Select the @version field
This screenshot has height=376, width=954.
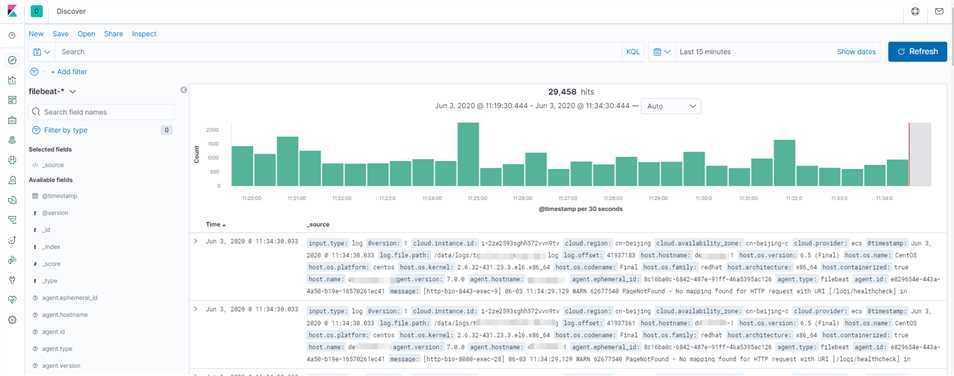tap(55, 213)
